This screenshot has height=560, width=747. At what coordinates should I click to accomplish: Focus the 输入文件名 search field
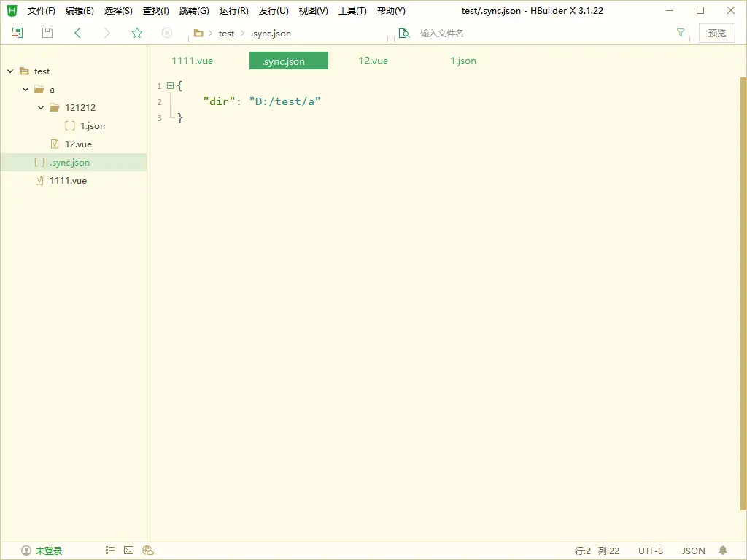[543, 34]
